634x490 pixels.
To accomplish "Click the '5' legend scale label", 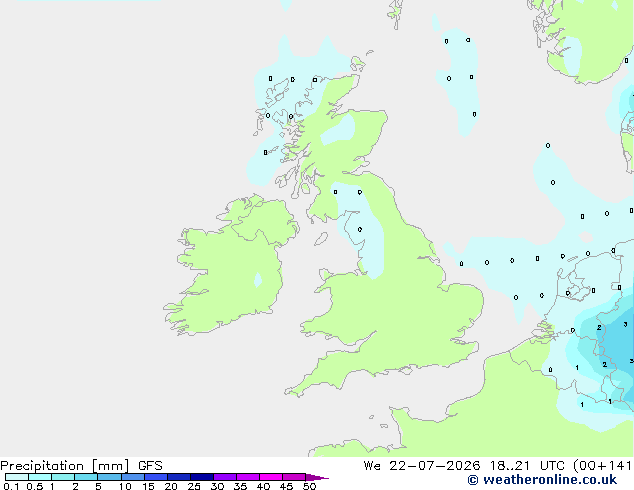I will [98, 486].
